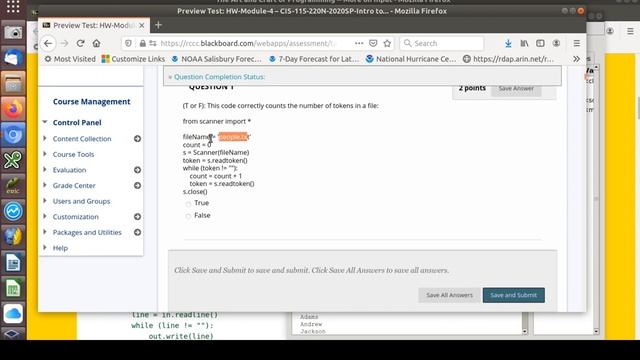Viewport: 640px width, 360px height.
Task: Expand the Course Tools menu
Action: (45, 154)
